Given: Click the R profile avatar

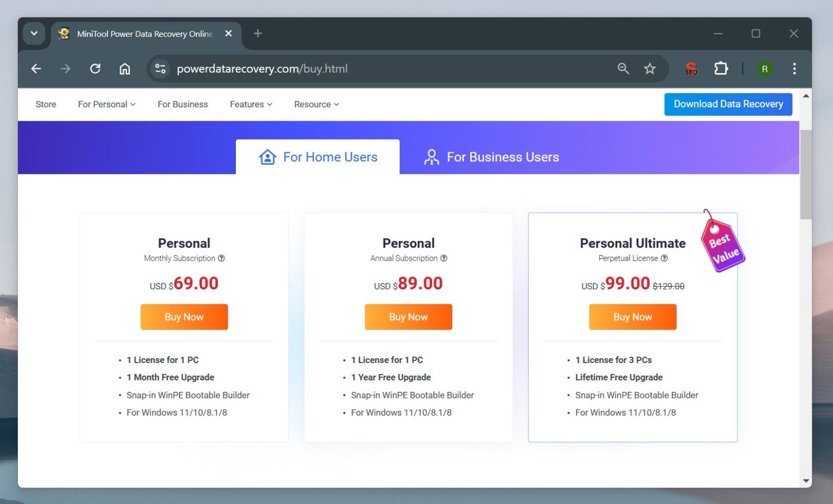Looking at the screenshot, I should 765,69.
